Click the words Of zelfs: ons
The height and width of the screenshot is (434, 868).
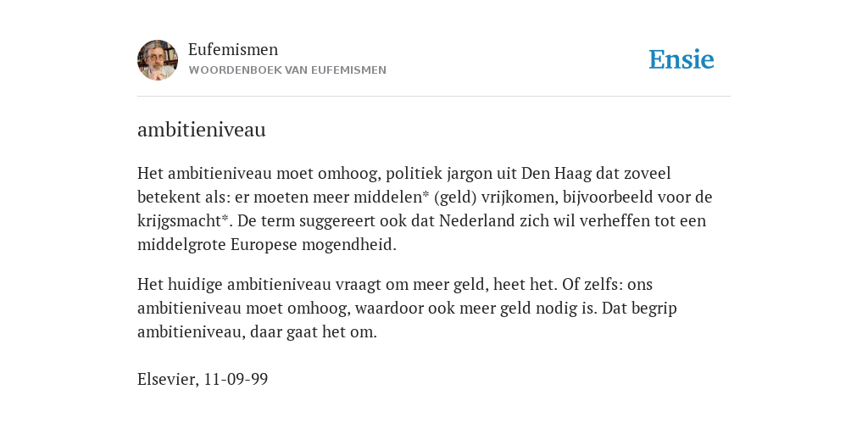click(x=607, y=284)
